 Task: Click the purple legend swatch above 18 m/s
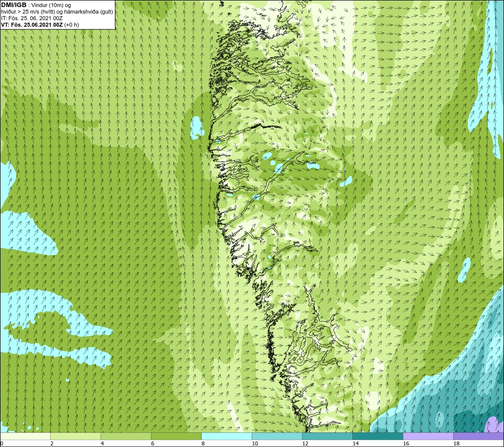tap(479, 436)
